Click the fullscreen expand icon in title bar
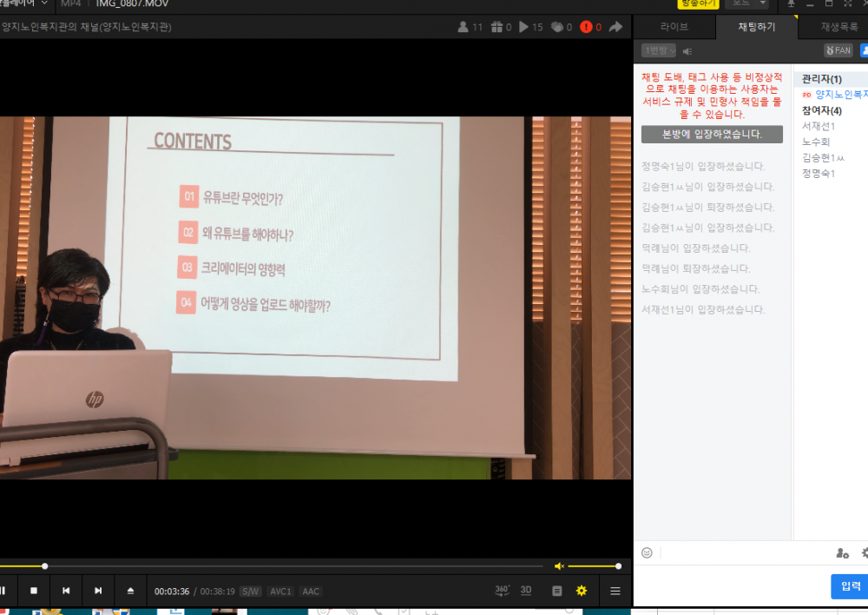This screenshot has height=615, width=868. click(x=847, y=3)
